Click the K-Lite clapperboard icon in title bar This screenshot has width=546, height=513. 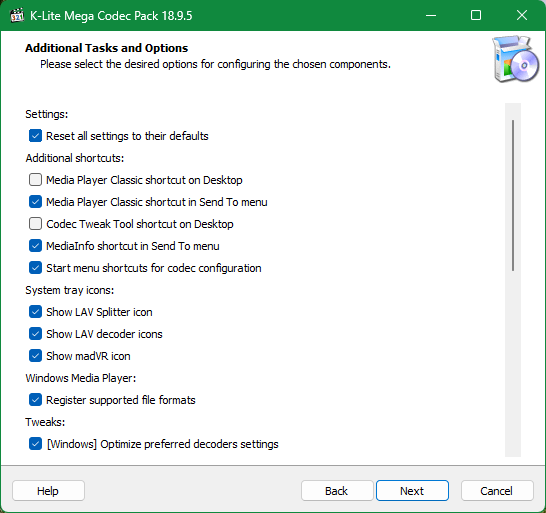click(x=17, y=16)
